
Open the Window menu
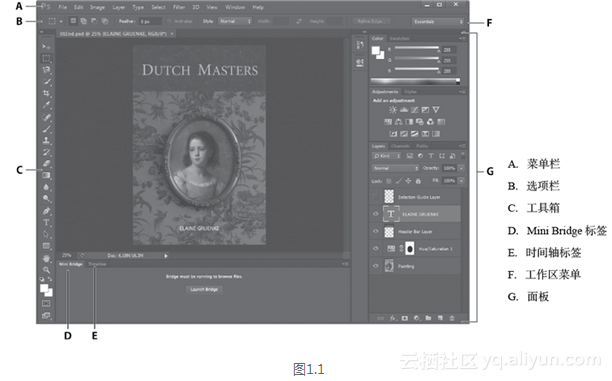click(235, 7)
